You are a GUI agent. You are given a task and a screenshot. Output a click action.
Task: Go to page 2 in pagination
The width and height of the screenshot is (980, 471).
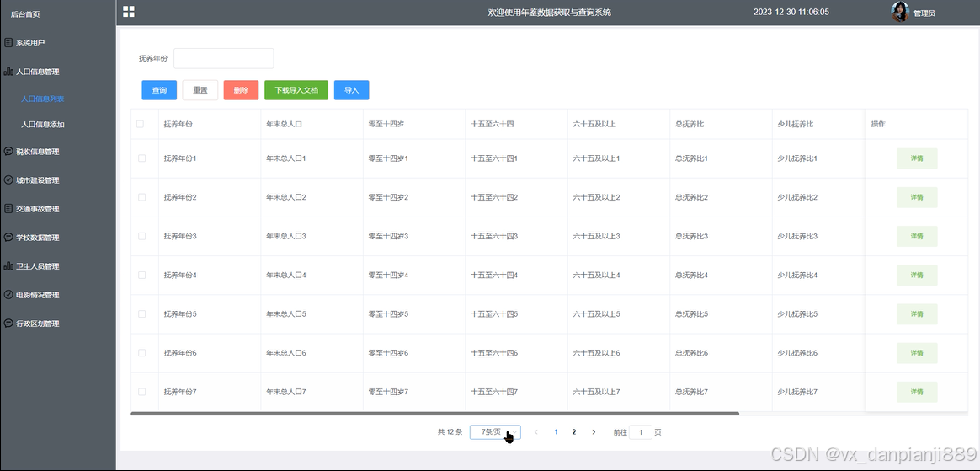pyautogui.click(x=573, y=431)
